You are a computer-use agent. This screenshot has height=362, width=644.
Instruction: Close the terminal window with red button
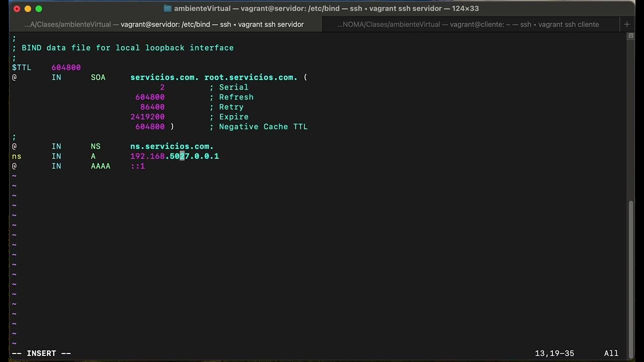click(x=17, y=9)
